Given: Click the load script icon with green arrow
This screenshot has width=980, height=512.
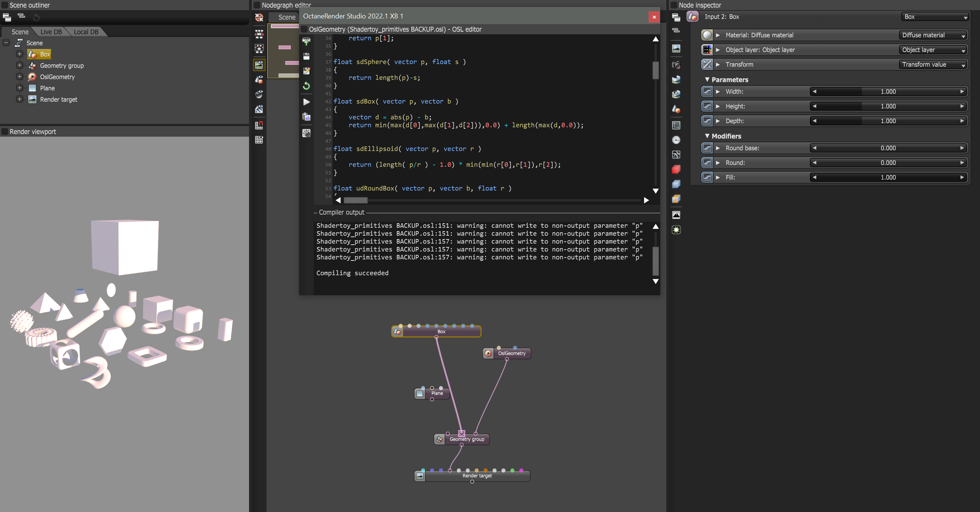Looking at the screenshot, I should (306, 41).
